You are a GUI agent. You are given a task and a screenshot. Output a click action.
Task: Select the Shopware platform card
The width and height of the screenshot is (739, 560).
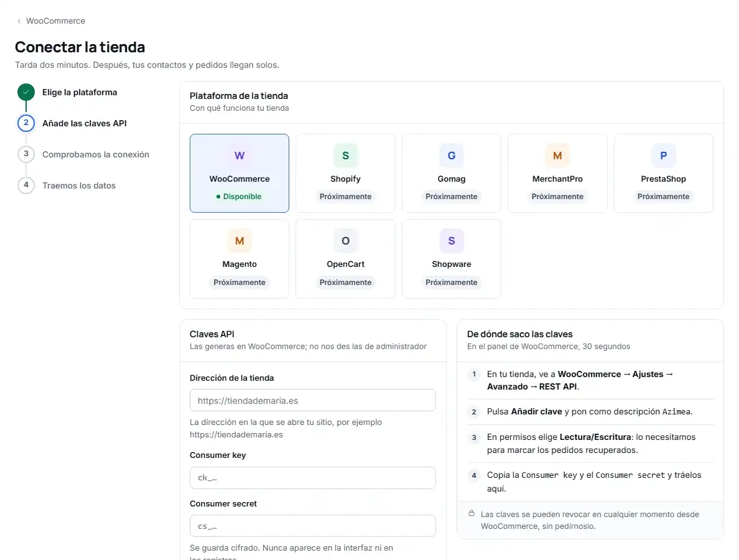pos(452,259)
